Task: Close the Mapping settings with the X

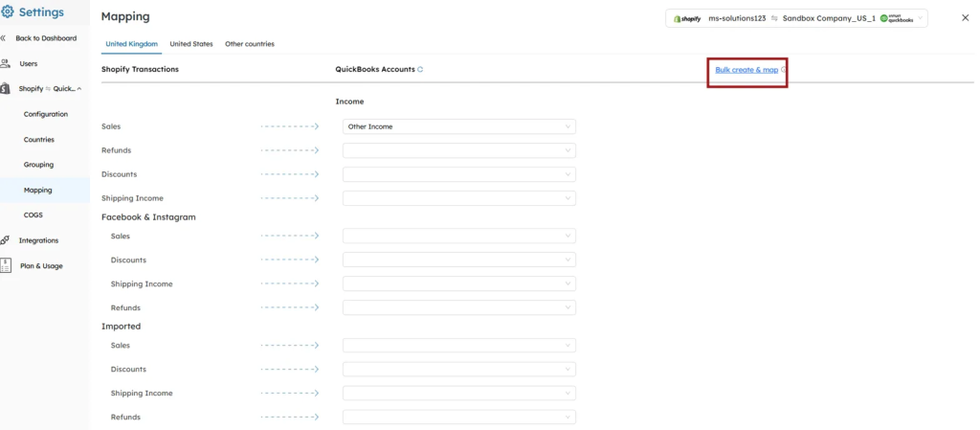Action: (x=965, y=17)
